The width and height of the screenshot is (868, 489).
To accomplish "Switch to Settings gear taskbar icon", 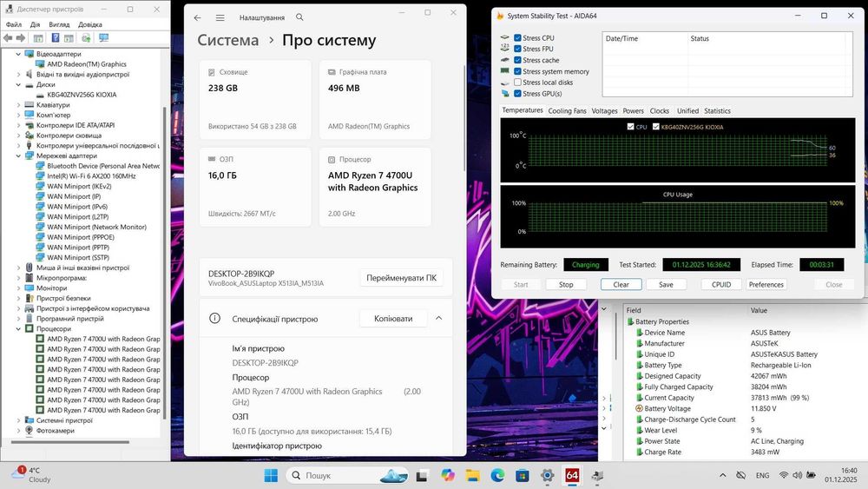I will (x=547, y=475).
